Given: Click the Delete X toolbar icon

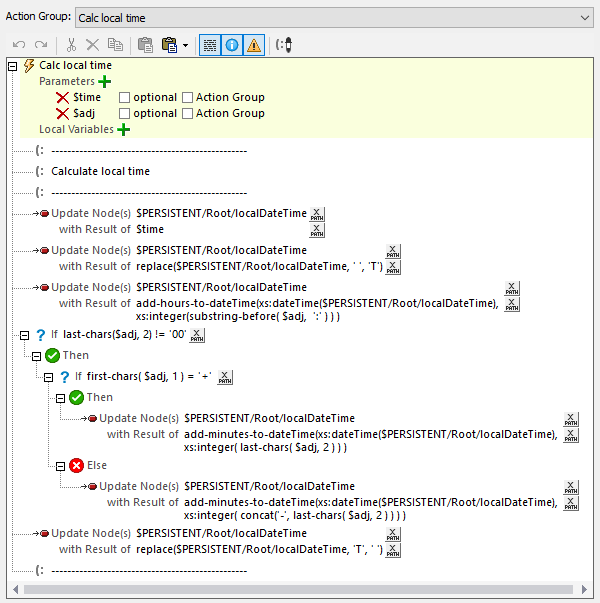Looking at the screenshot, I should tap(93, 45).
